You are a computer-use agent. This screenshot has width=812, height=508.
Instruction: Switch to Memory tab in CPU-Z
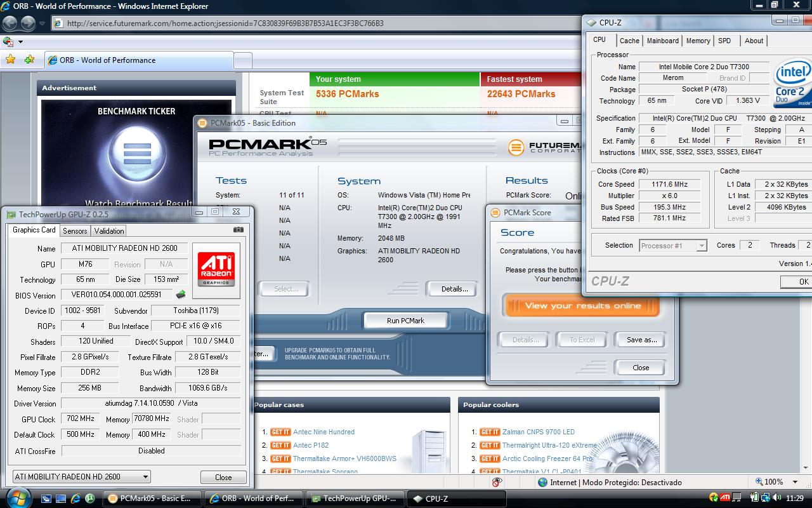point(698,41)
